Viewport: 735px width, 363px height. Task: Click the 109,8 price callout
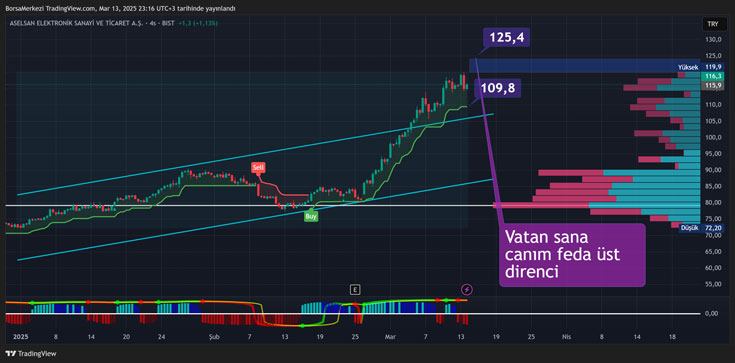click(498, 88)
